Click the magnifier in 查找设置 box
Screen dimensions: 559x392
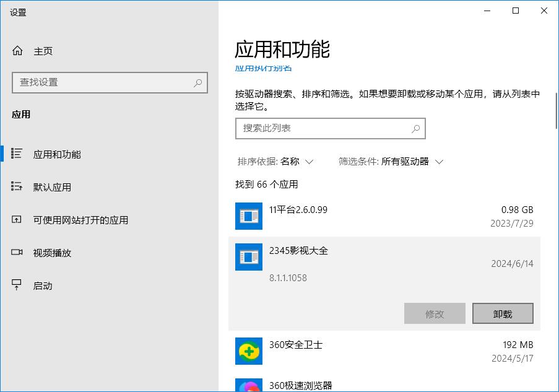point(198,83)
